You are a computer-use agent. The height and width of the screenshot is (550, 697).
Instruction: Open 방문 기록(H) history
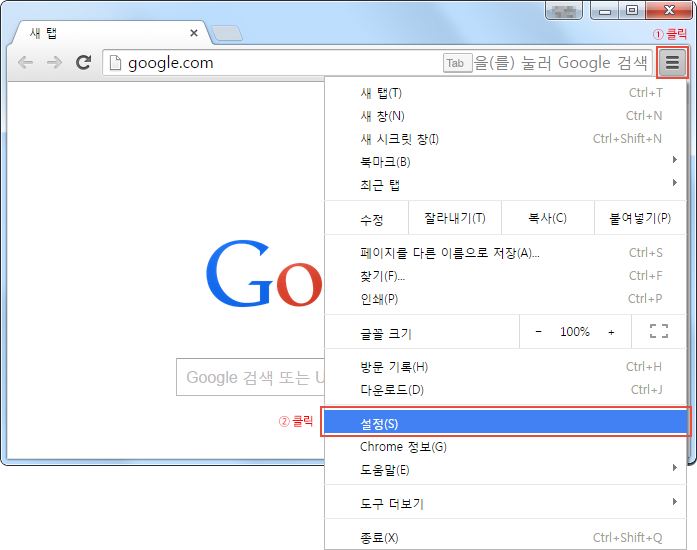[x=505, y=367]
